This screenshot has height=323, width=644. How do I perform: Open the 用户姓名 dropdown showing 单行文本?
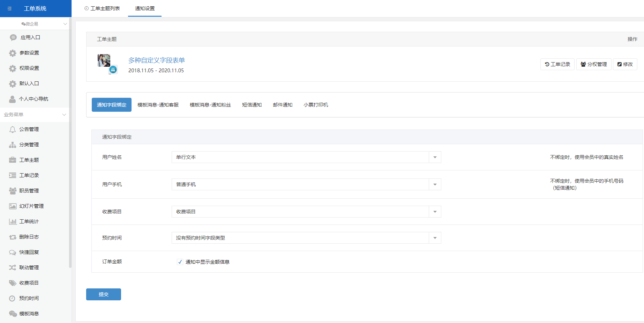tap(306, 157)
